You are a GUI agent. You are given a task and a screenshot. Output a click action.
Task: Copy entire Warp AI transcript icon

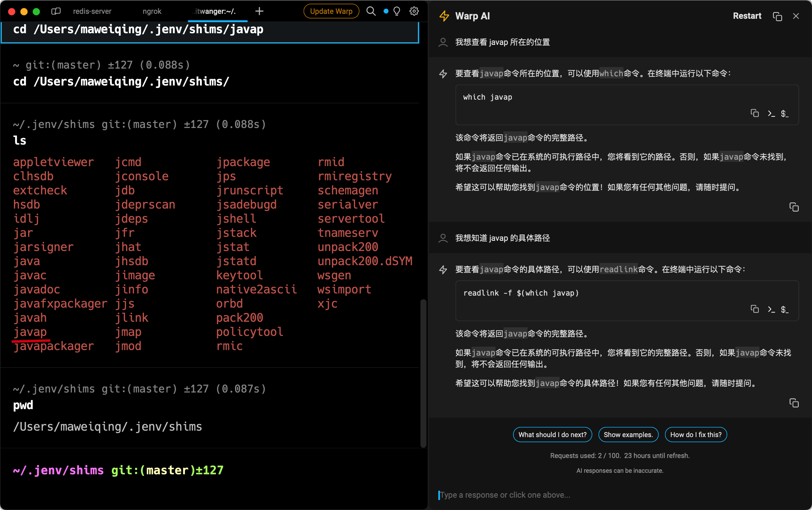pos(777,16)
